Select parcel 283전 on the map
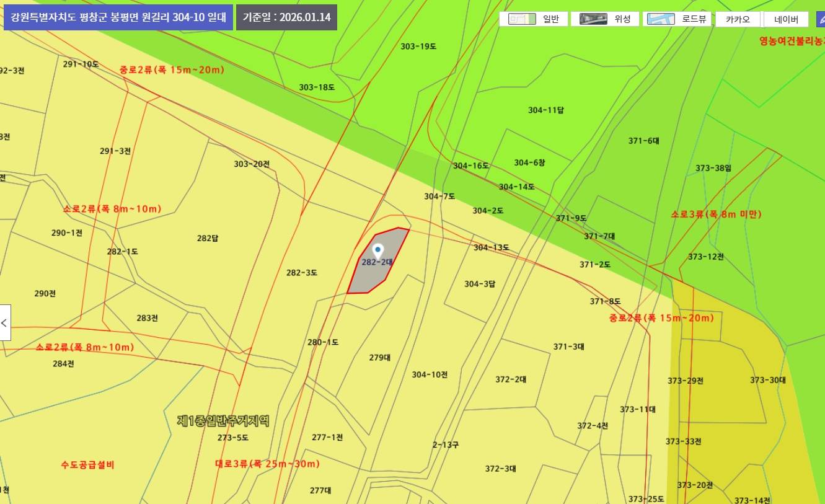This screenshot has height=504, width=825. point(147,318)
